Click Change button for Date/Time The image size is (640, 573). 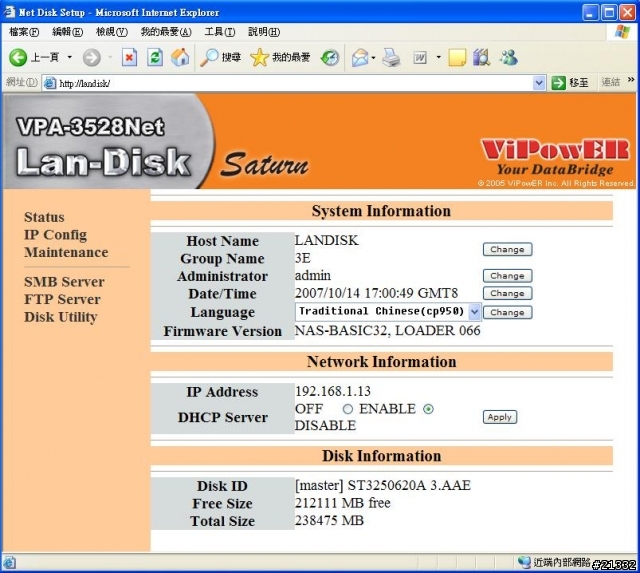click(507, 293)
